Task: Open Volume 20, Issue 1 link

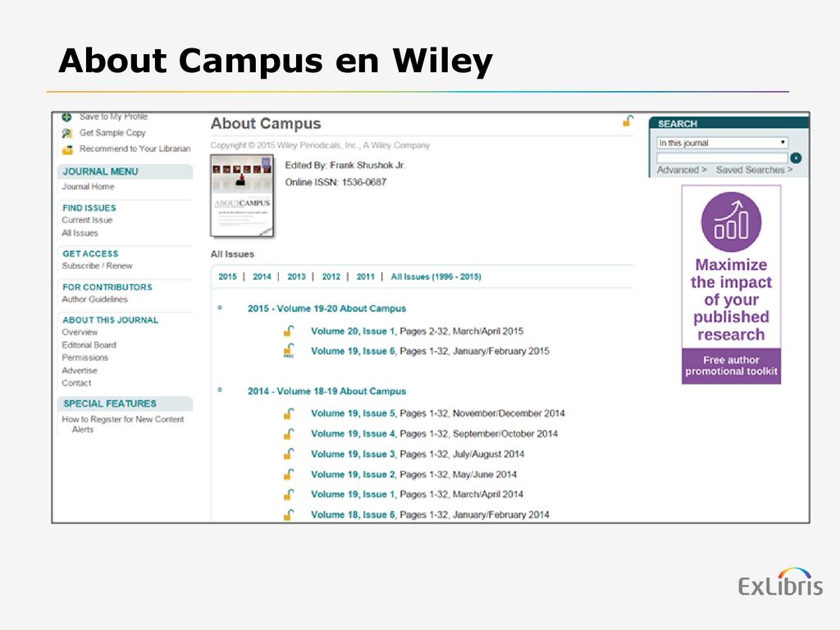Action: pos(353,331)
